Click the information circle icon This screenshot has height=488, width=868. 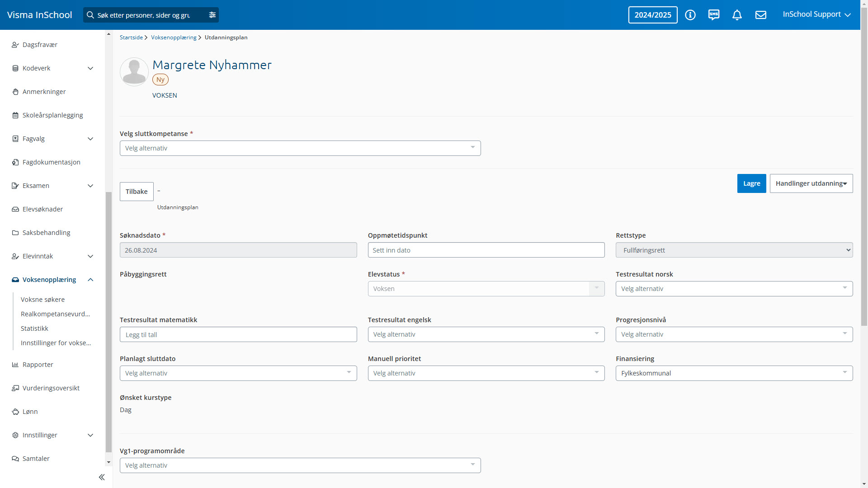click(x=690, y=15)
